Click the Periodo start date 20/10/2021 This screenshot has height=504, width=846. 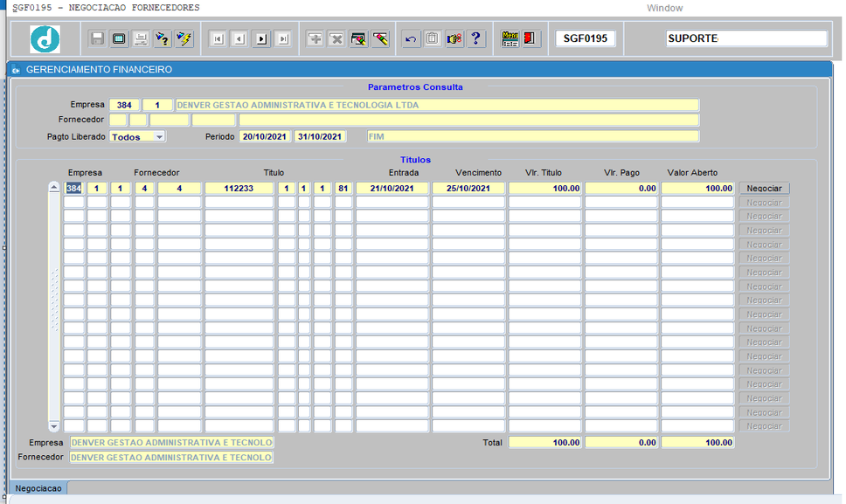tap(264, 137)
